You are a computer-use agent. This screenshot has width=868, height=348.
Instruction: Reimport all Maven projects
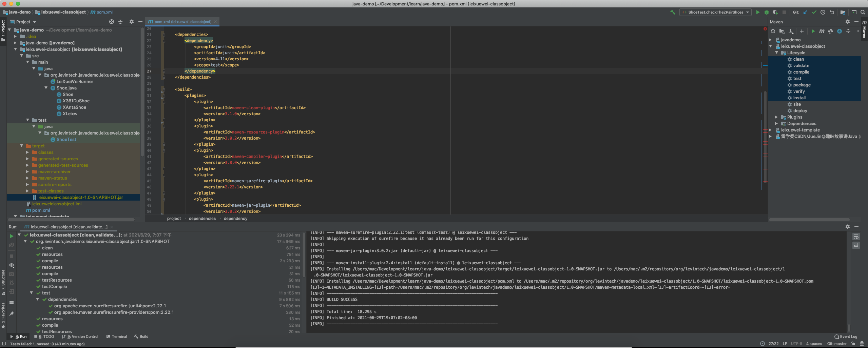(x=773, y=31)
